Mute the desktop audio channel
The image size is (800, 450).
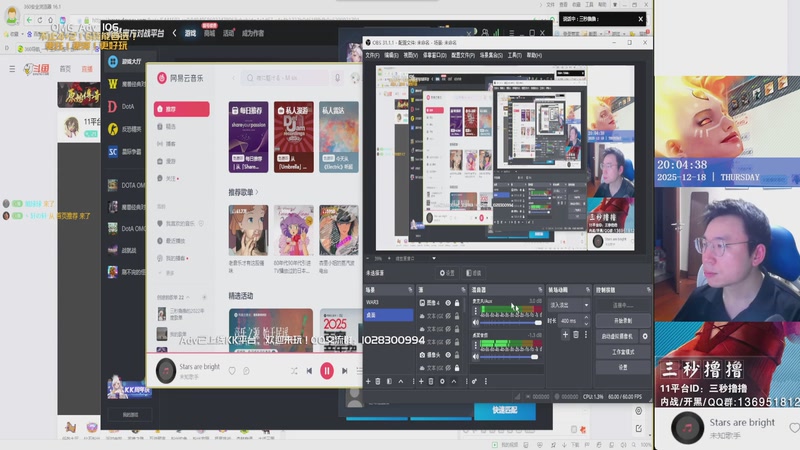pos(476,356)
